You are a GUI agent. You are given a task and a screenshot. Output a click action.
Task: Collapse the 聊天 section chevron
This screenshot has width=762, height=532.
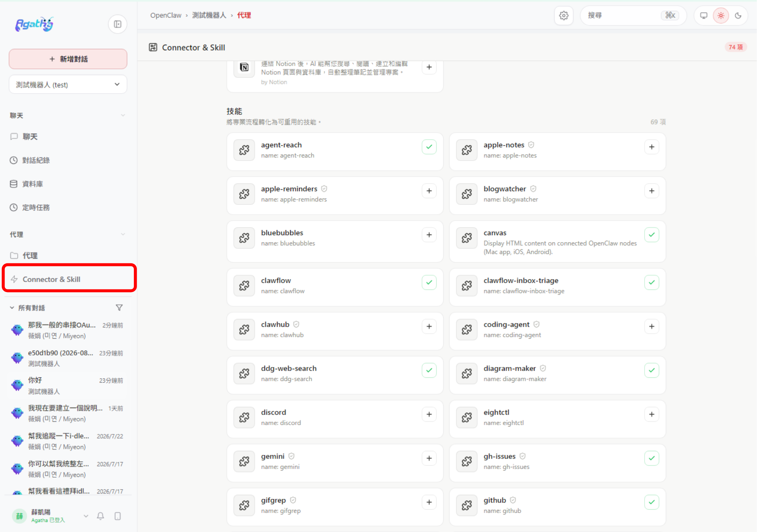click(x=123, y=115)
